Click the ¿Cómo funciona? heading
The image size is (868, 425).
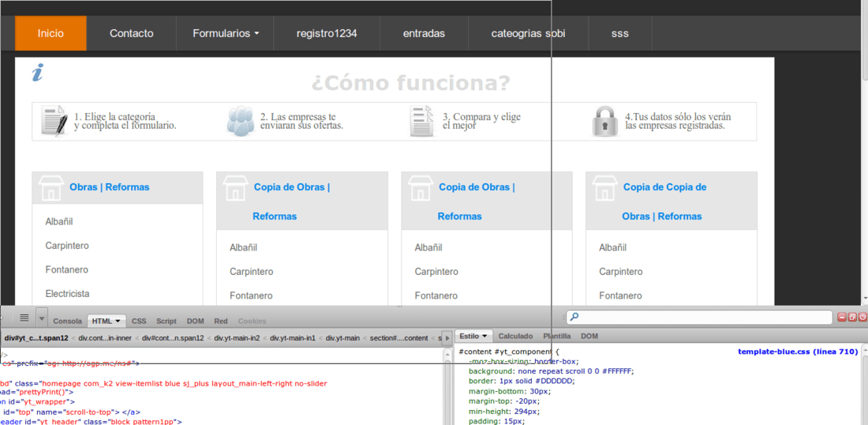410,84
